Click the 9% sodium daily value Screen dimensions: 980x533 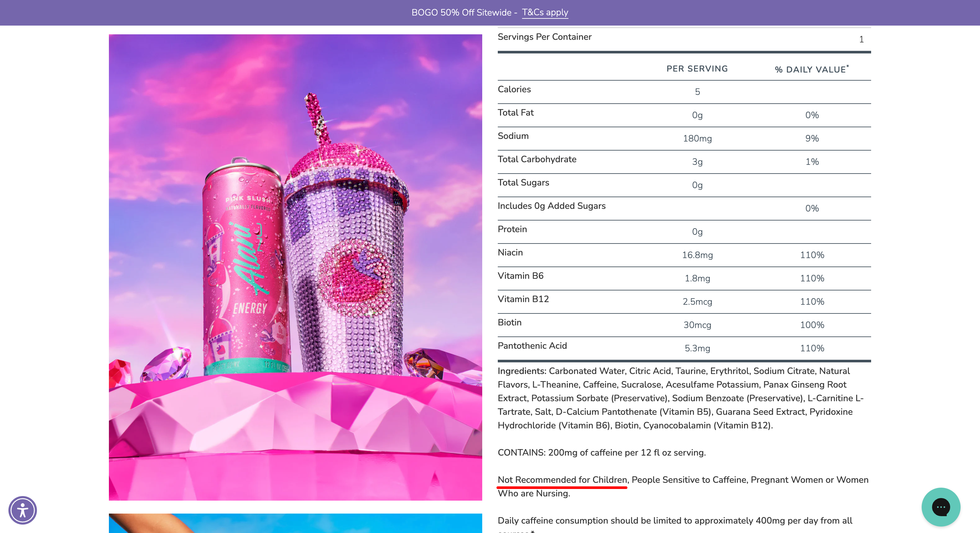click(x=812, y=138)
